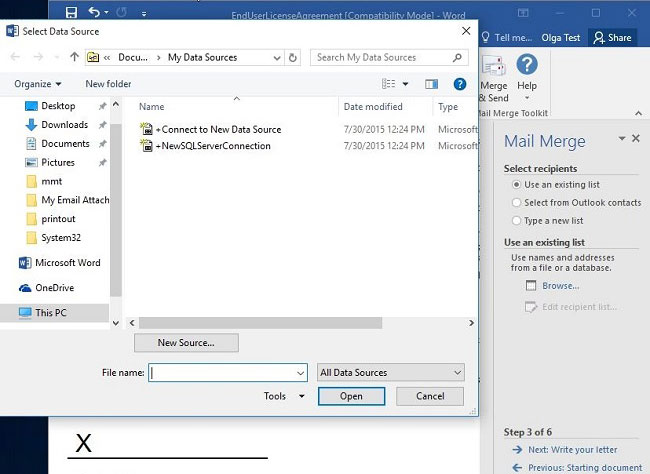This screenshot has height=474, width=650.
Task: Select Microsoft Word in navigation pane
Action: [x=67, y=263]
